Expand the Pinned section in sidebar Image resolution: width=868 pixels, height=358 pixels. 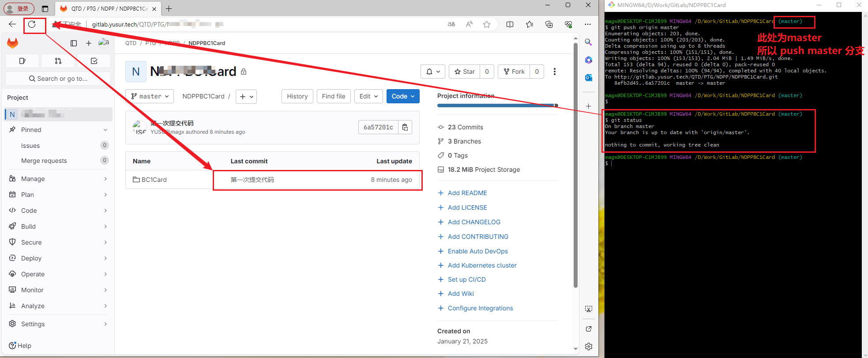[58, 130]
